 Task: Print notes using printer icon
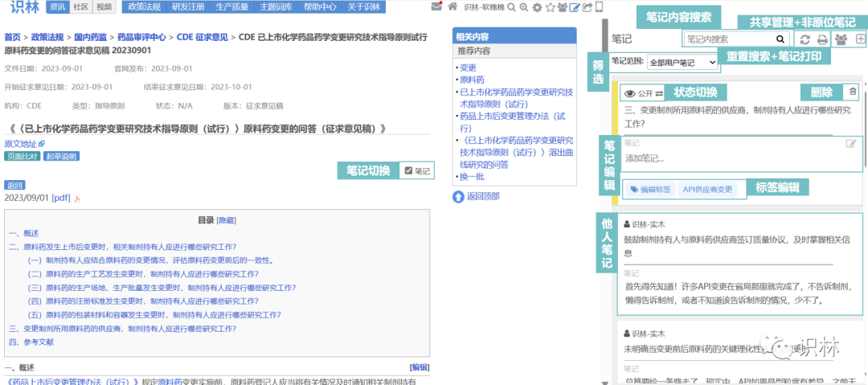tap(823, 39)
